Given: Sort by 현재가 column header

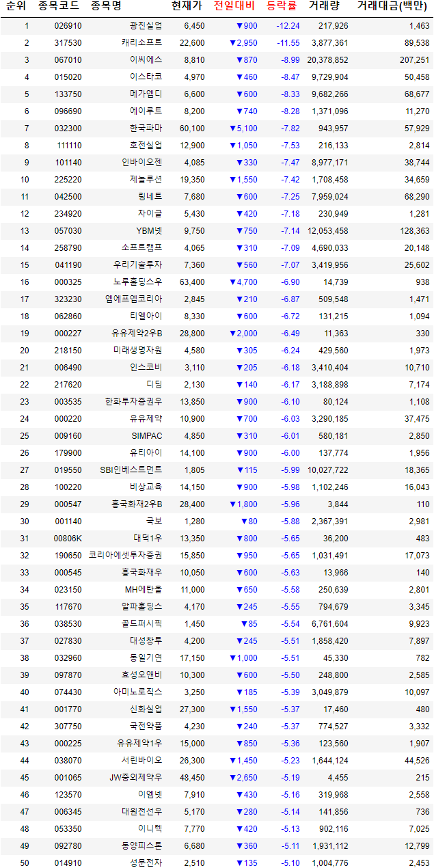Looking at the screenshot, I should (x=187, y=8).
